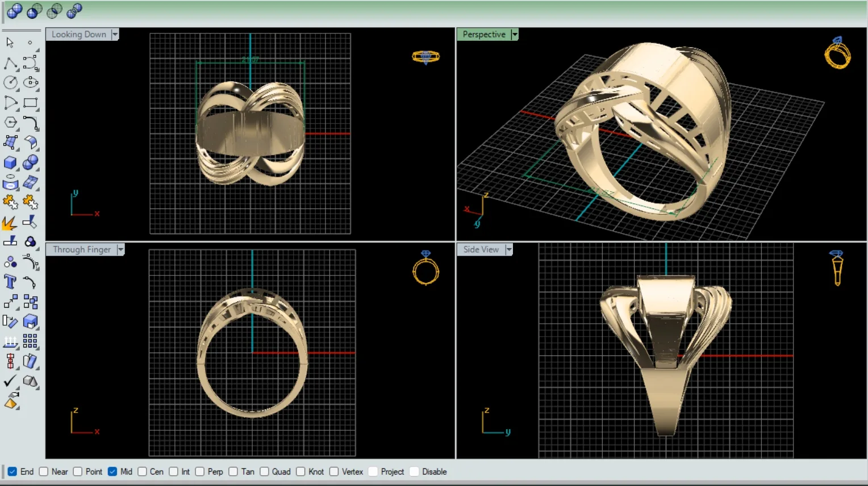Click the surface from corner points tool
The image size is (868, 486).
point(10,143)
